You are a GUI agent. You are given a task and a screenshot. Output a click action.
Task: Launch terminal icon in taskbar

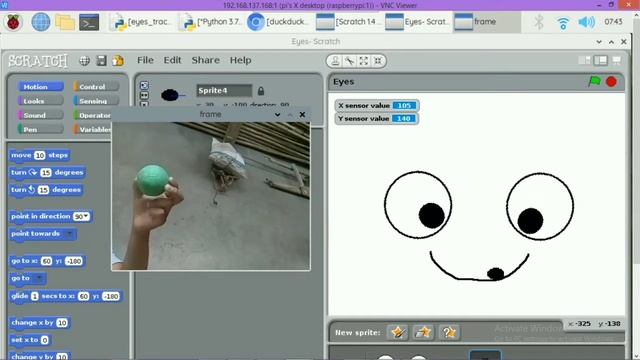click(x=89, y=22)
